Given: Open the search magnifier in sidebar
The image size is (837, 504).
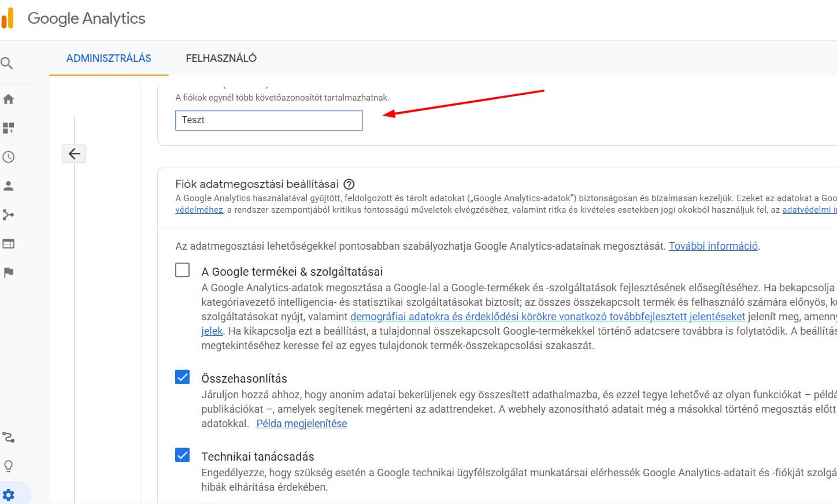Looking at the screenshot, I should tap(7, 63).
